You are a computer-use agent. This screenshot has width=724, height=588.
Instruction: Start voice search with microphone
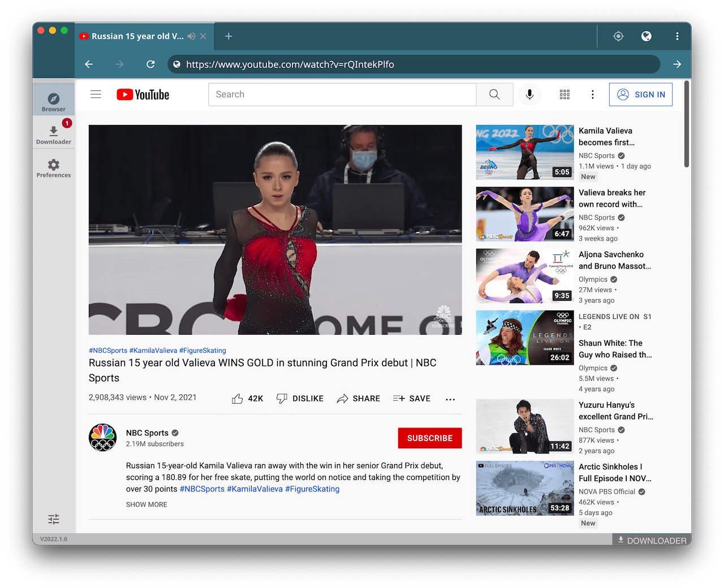click(x=529, y=94)
